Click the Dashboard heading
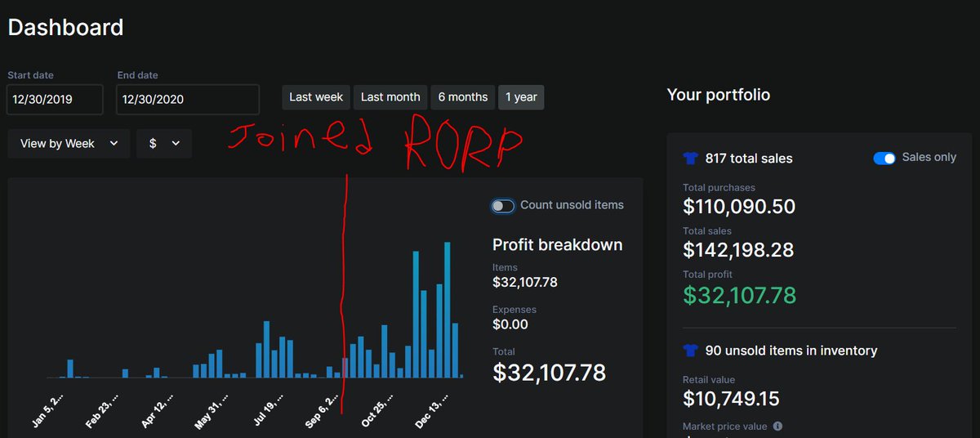The height and width of the screenshot is (438, 980). click(65, 27)
